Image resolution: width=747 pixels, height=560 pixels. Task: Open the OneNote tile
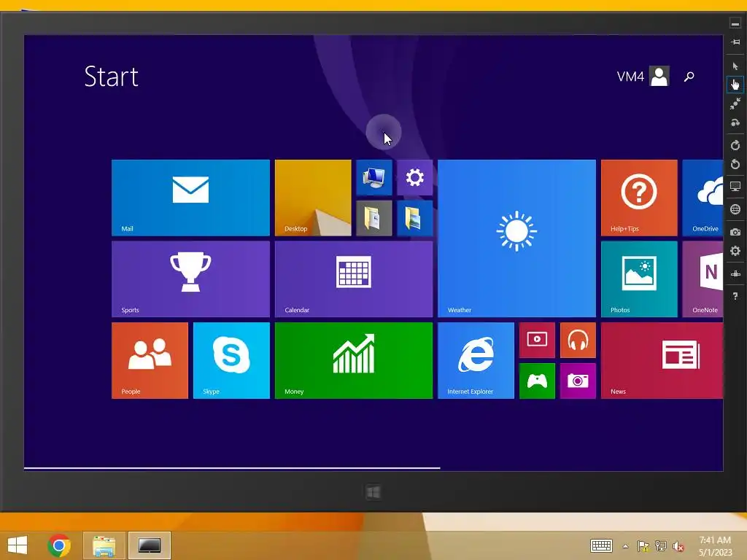tap(703, 279)
